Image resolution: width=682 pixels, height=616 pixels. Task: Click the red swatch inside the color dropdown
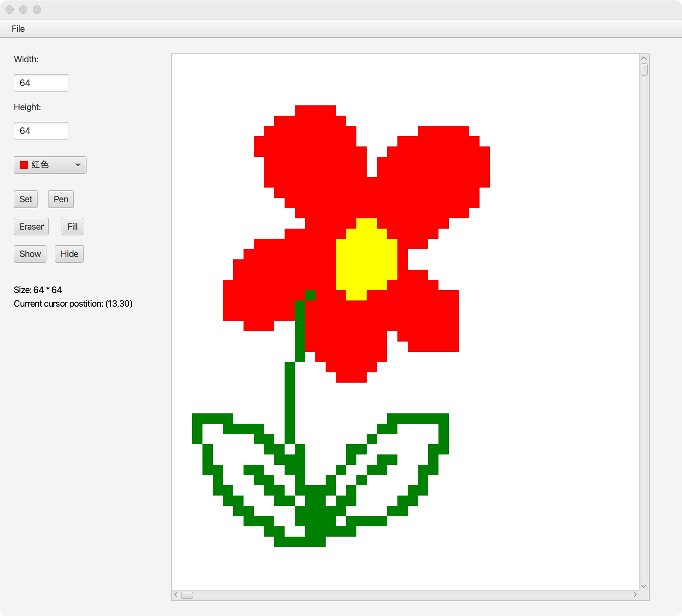23,165
